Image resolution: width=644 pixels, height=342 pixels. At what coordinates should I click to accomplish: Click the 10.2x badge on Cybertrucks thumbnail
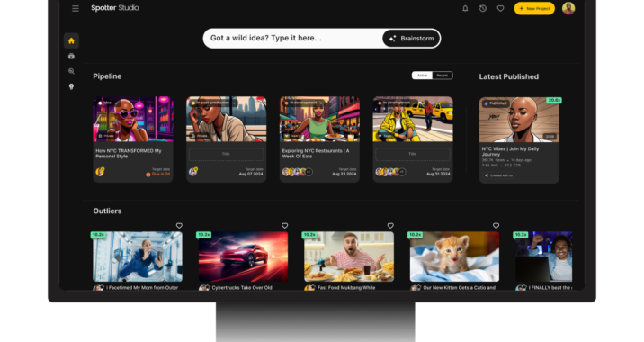tap(204, 235)
